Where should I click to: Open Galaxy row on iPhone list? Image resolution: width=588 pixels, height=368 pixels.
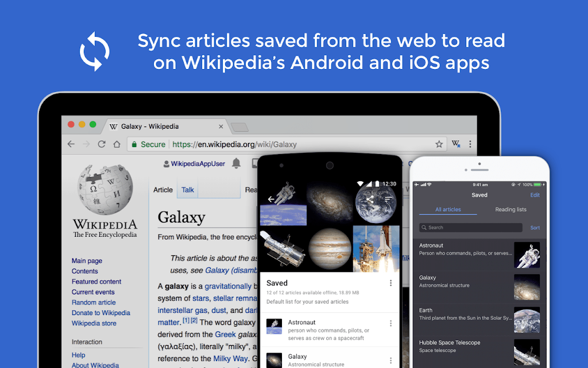coord(479,287)
